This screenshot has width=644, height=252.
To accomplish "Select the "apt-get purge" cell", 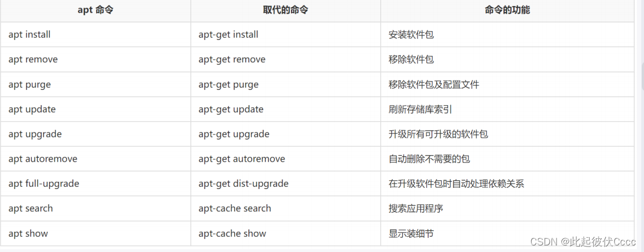I will coord(229,84).
